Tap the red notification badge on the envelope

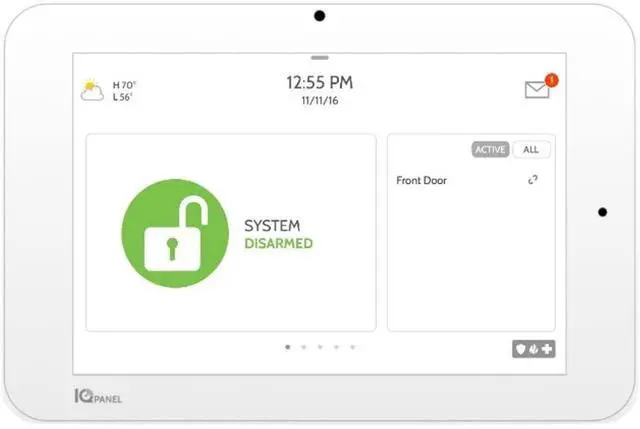click(x=552, y=80)
